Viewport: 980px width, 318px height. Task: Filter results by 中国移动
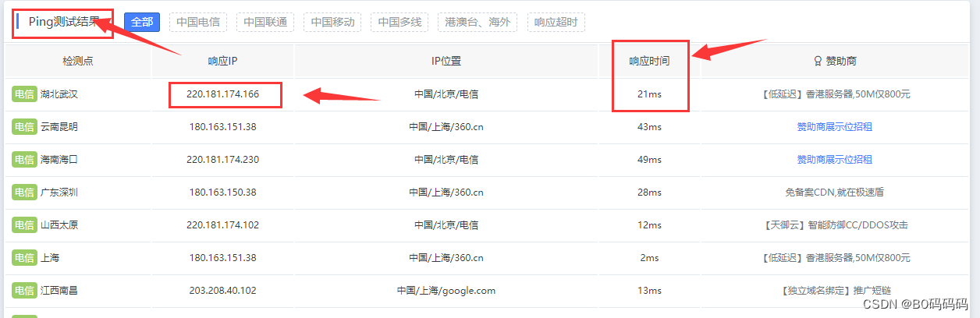[332, 22]
